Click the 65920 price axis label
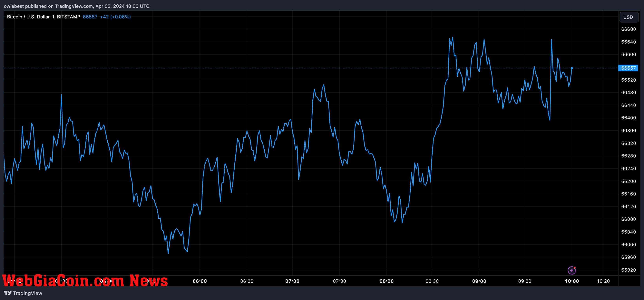Viewport: 644px width, 300px height. pos(629,270)
